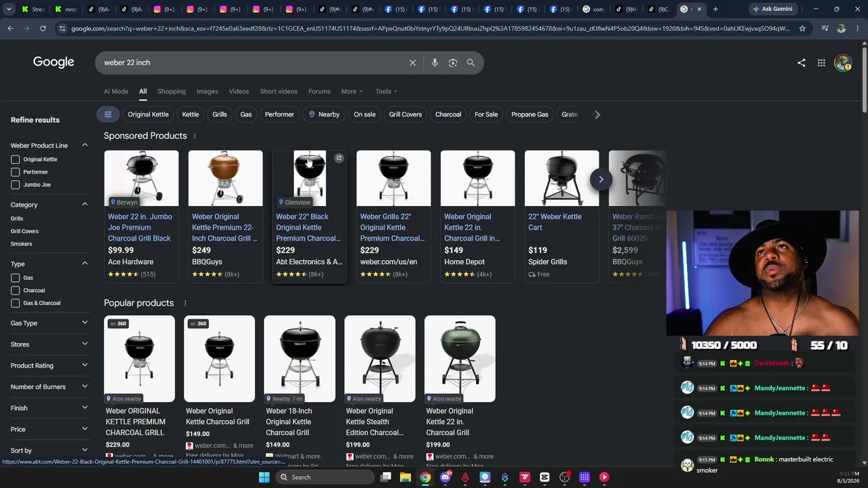Image resolution: width=868 pixels, height=488 pixels.
Task: Tick the Gas checkbox under Type
Action: coord(16,278)
